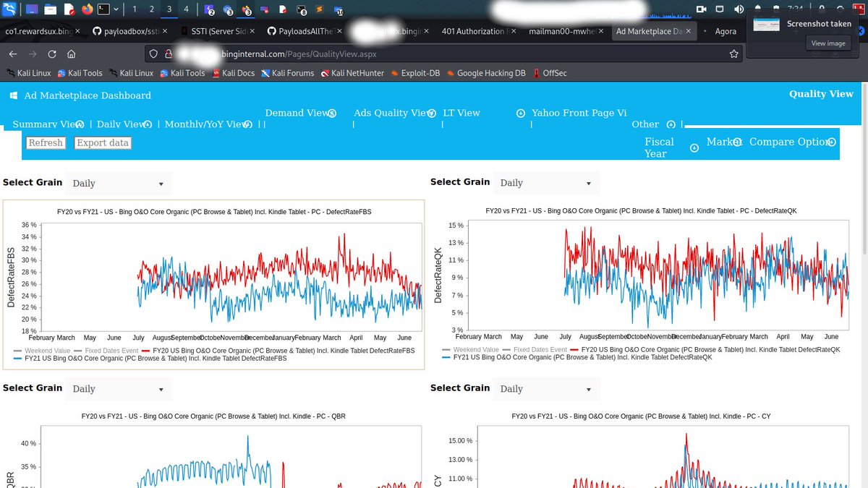Open Select Grain dropdown for DefectRateQK chart
868x488 pixels.
coord(546,183)
